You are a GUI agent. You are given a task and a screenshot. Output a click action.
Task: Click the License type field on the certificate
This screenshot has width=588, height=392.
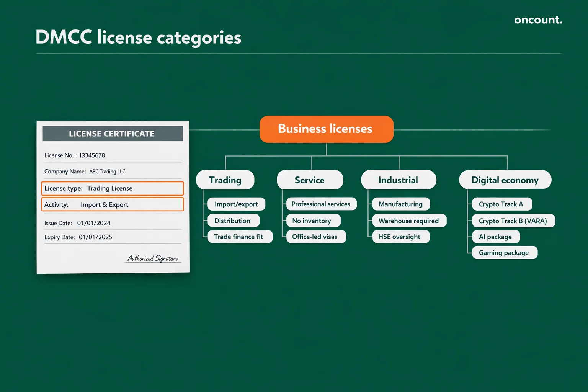coord(112,188)
